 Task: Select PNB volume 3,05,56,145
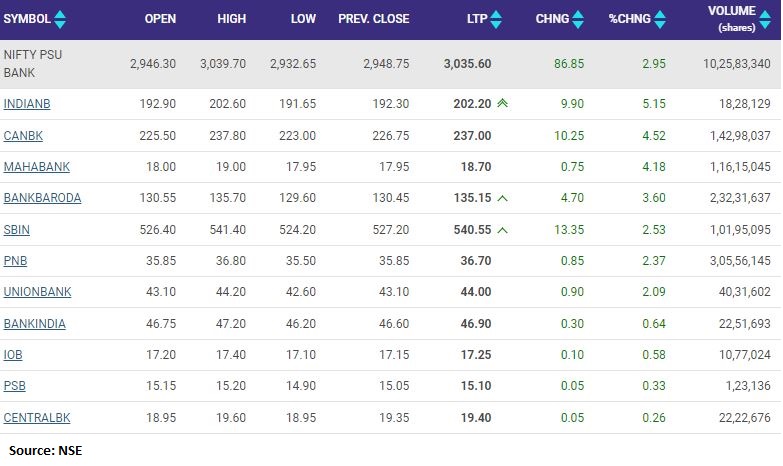(x=740, y=261)
